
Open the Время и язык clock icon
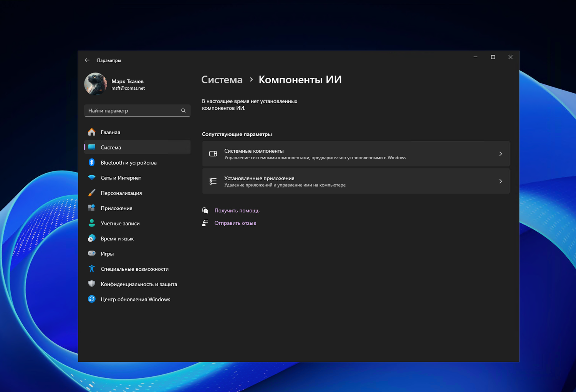tap(91, 238)
